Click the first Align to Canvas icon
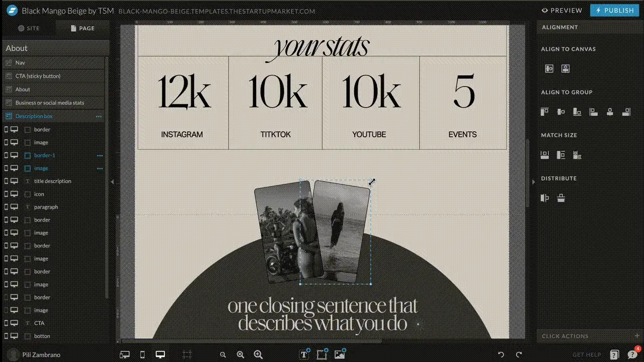Screen dimensions: 644x362 coord(549,69)
